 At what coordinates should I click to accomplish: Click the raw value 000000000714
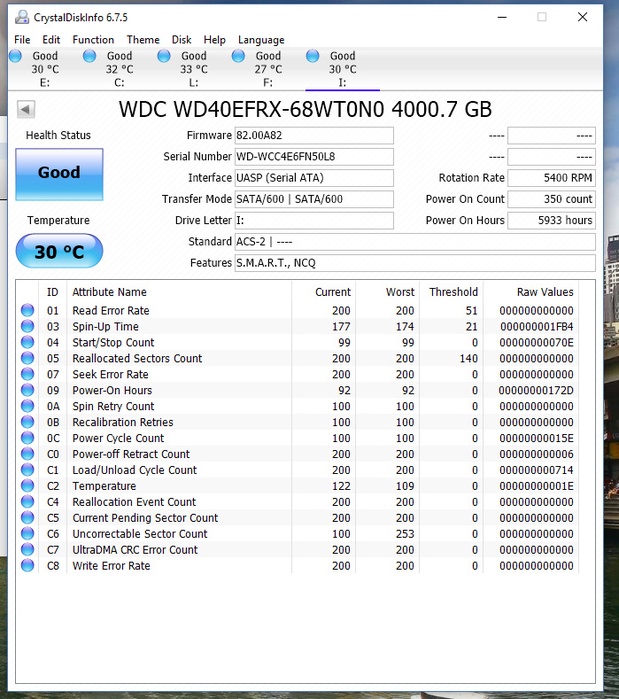tap(536, 470)
